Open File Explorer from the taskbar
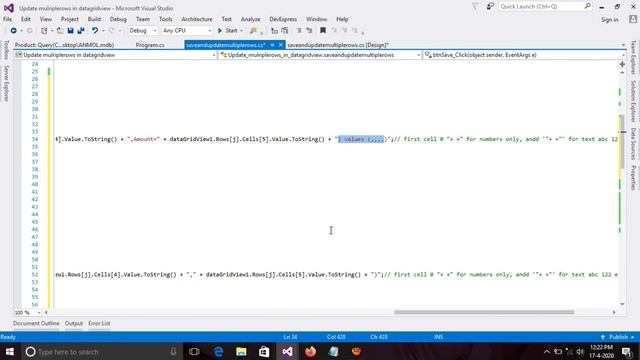 point(241,351)
